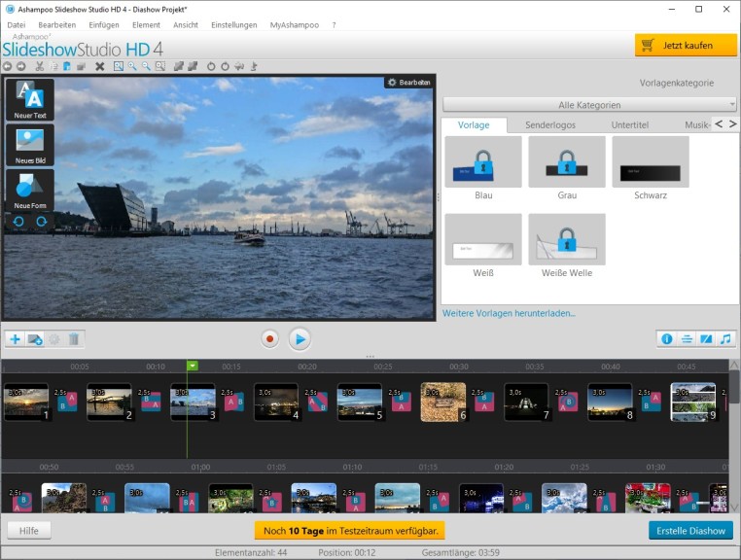Expand the Alle Kategorien dropdown
The image size is (741, 560).
click(589, 104)
